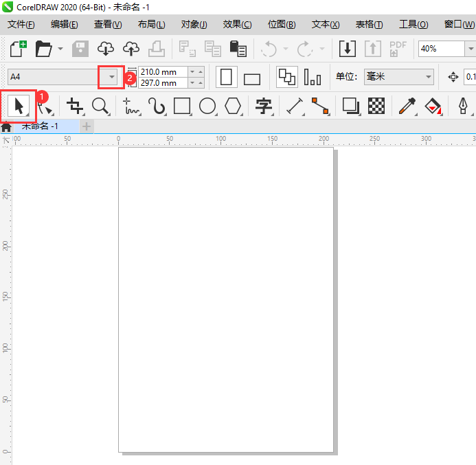Open the units 毫米 dropdown
The image size is (476, 465).
tap(428, 77)
